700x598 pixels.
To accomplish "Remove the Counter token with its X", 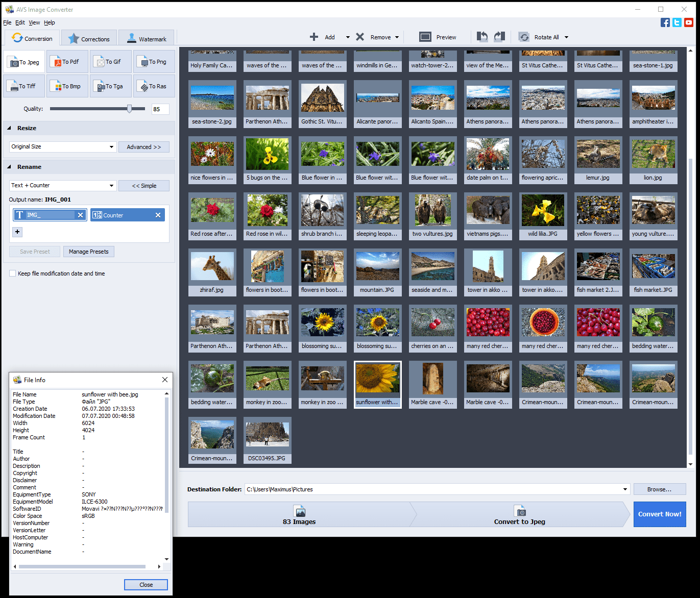I will [158, 215].
